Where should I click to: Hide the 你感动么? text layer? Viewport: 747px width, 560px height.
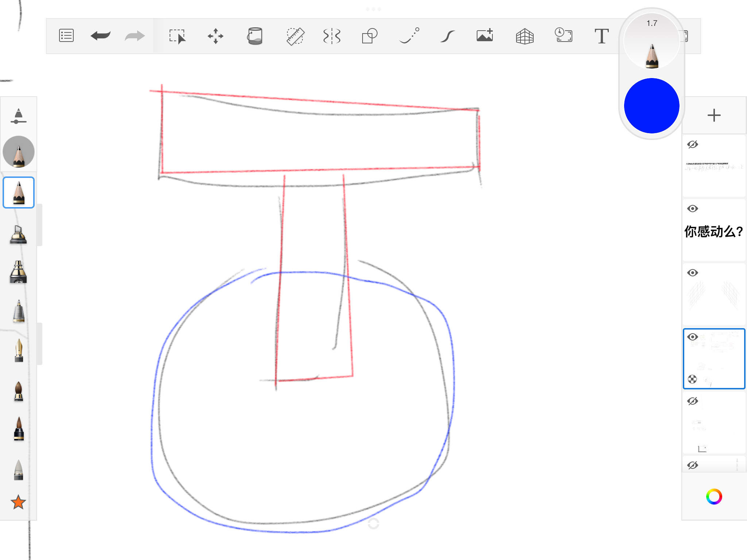click(x=692, y=209)
